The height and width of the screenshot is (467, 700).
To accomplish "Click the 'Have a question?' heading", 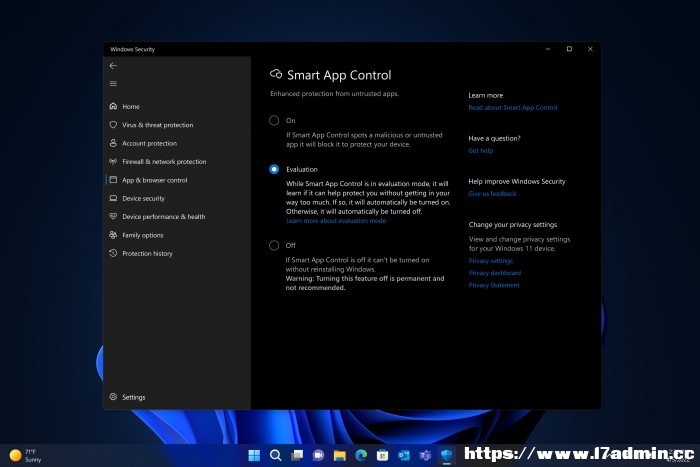I will click(494, 138).
